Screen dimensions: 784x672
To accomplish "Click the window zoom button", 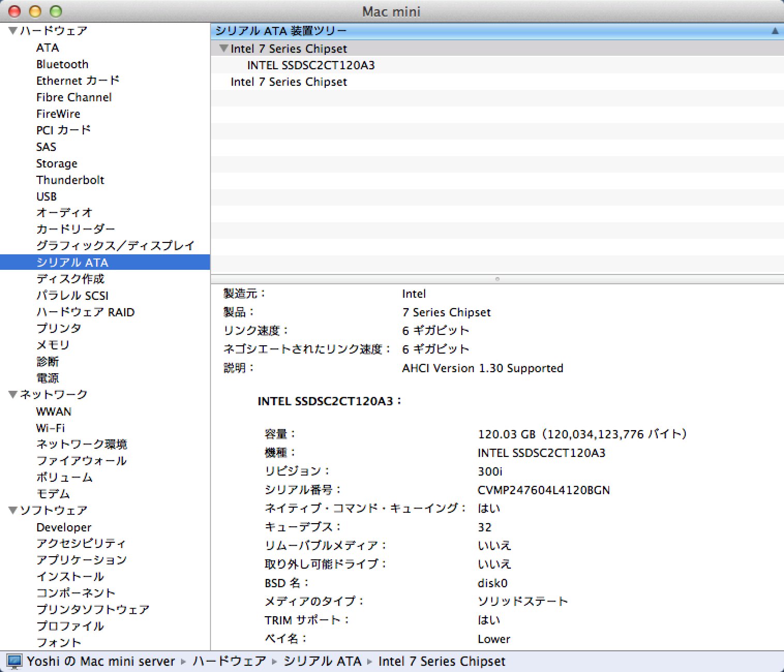I will [56, 11].
